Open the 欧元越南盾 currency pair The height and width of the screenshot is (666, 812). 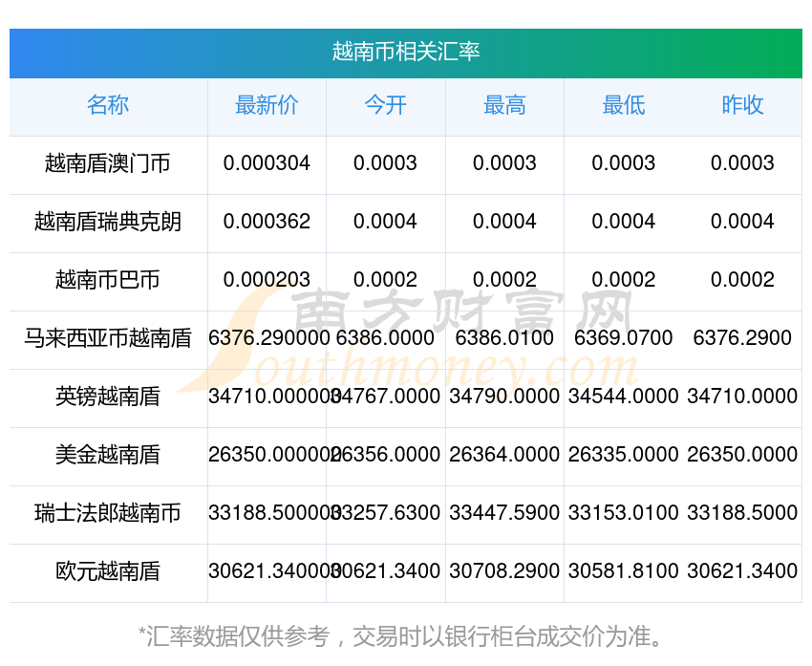108,571
